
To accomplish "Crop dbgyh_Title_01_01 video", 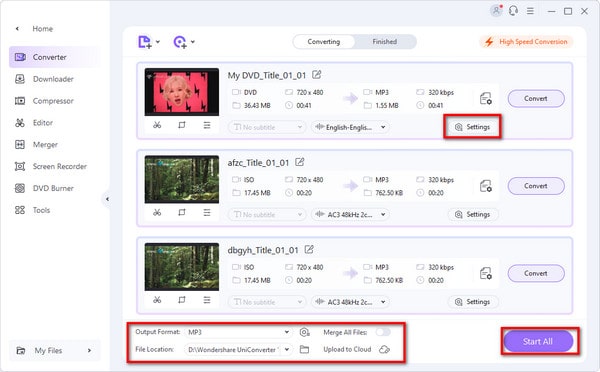I will coord(182,300).
